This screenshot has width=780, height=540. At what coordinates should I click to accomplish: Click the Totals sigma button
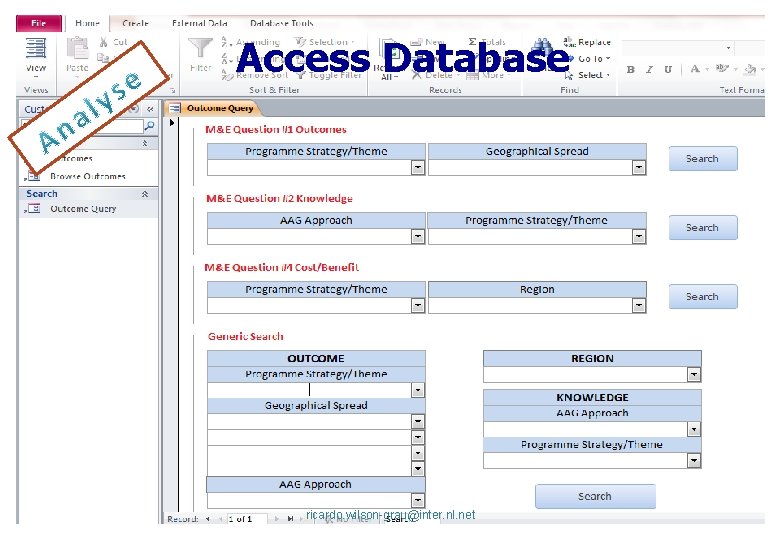coord(487,42)
